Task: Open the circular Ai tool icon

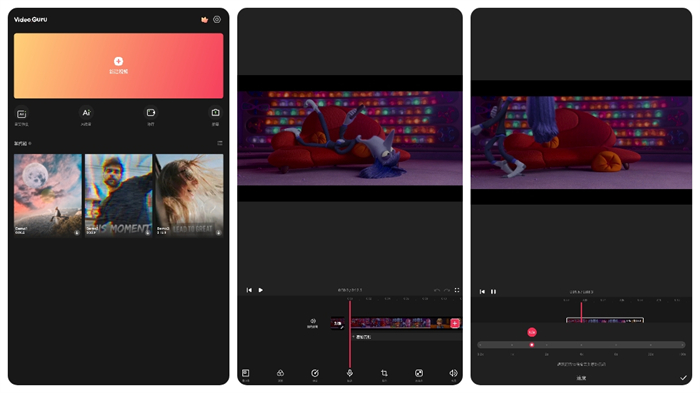Action: 86,113
